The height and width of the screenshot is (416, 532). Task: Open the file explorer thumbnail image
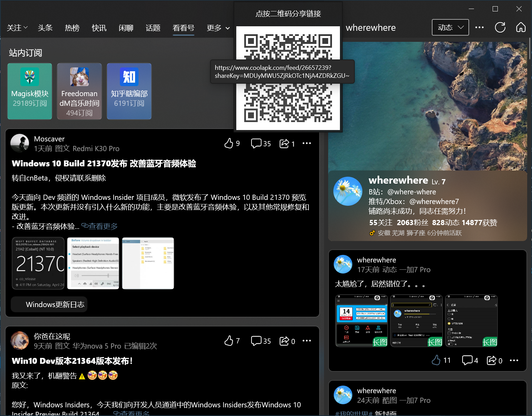point(148,263)
